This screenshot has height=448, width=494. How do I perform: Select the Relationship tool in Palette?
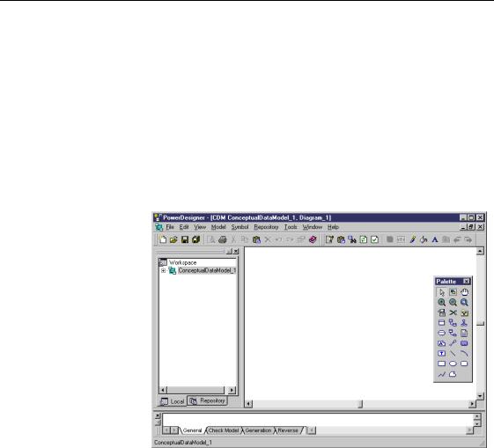pyautogui.click(x=453, y=323)
